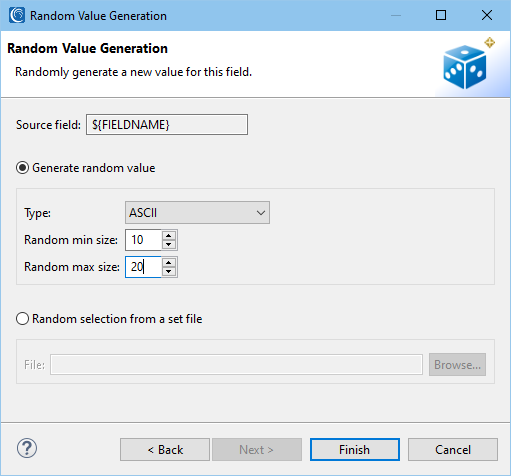Click the application icon in title bar
Image resolution: width=511 pixels, height=476 pixels.
pos(17,15)
